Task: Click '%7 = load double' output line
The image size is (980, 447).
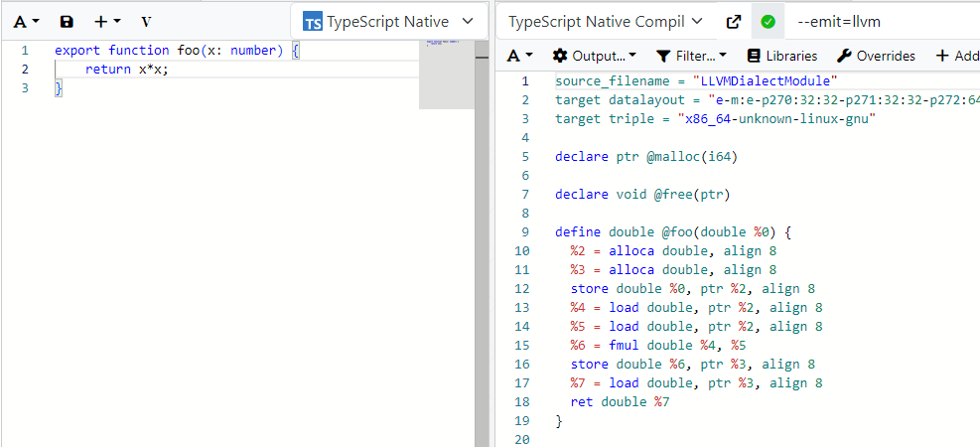Action: [x=696, y=382]
